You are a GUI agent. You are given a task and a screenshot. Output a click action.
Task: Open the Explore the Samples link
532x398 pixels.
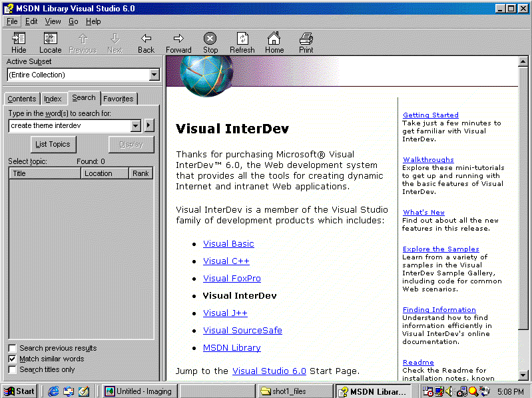(441, 249)
